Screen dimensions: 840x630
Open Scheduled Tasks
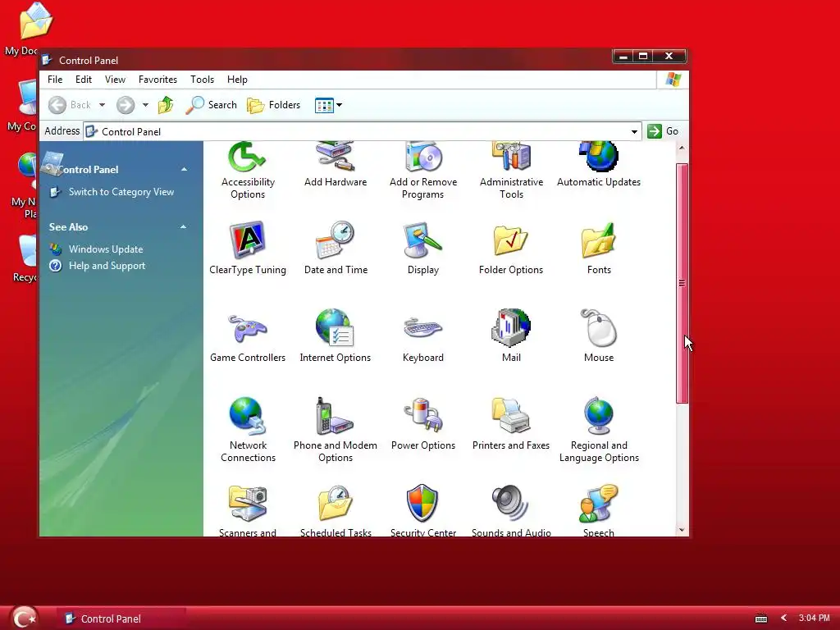[336, 510]
